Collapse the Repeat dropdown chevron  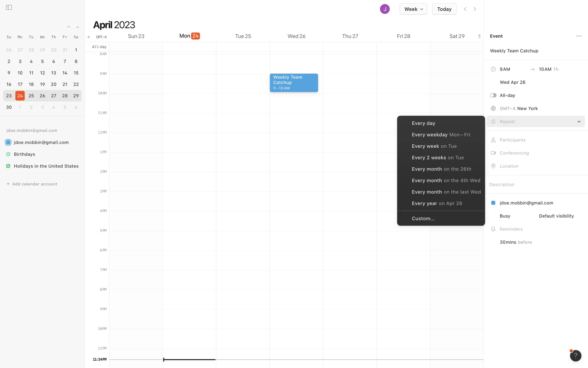tap(579, 121)
